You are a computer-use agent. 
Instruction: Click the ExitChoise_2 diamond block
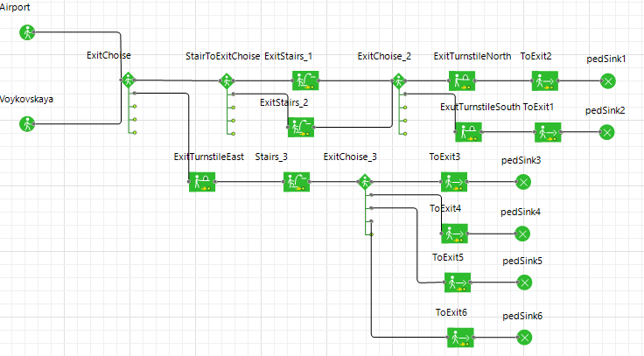[x=399, y=80]
